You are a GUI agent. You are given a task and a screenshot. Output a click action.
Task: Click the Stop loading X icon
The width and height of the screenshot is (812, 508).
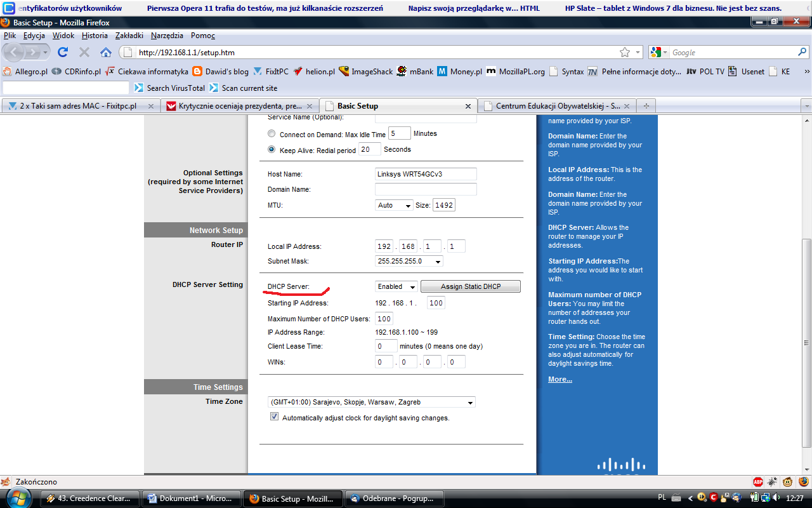click(84, 52)
